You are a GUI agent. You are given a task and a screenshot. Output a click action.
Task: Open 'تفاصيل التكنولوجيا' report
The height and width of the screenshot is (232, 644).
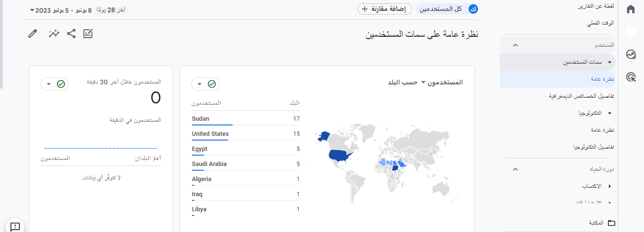[x=594, y=147]
